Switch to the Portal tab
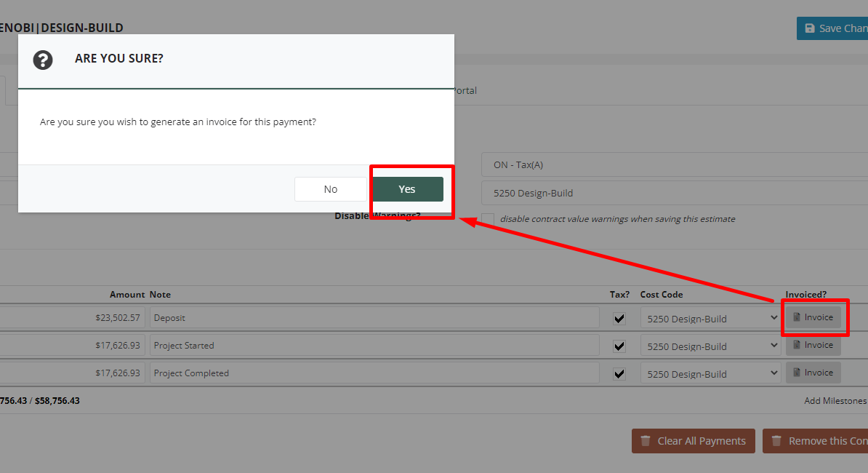The image size is (868, 473). [x=465, y=90]
